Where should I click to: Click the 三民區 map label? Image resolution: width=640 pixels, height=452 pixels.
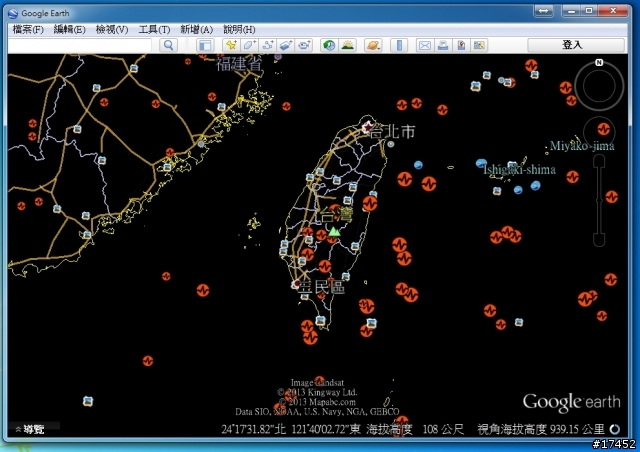[x=322, y=287]
